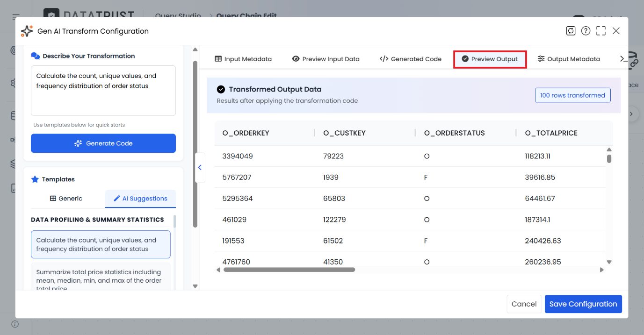Click the order key cell 3394049
Image resolution: width=644 pixels, height=335 pixels.
click(x=238, y=156)
